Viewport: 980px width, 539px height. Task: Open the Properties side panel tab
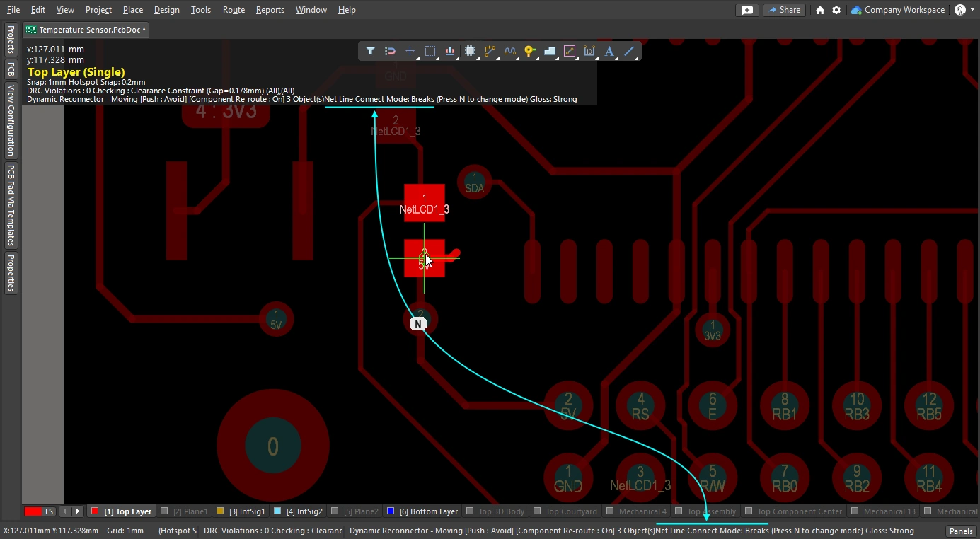[11, 272]
